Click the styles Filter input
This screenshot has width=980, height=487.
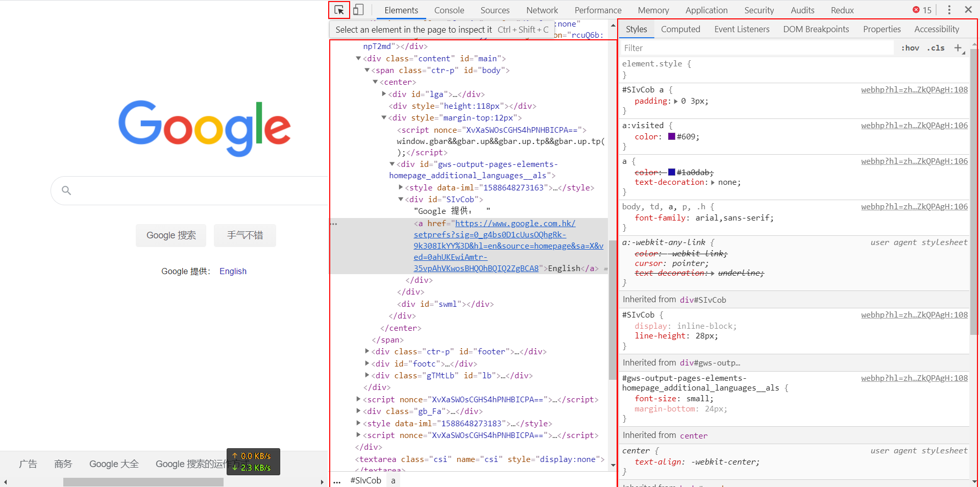coord(757,48)
